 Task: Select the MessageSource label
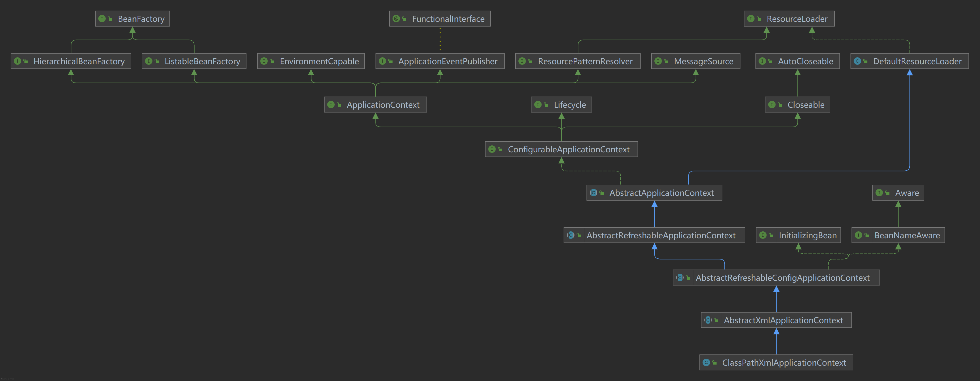704,62
